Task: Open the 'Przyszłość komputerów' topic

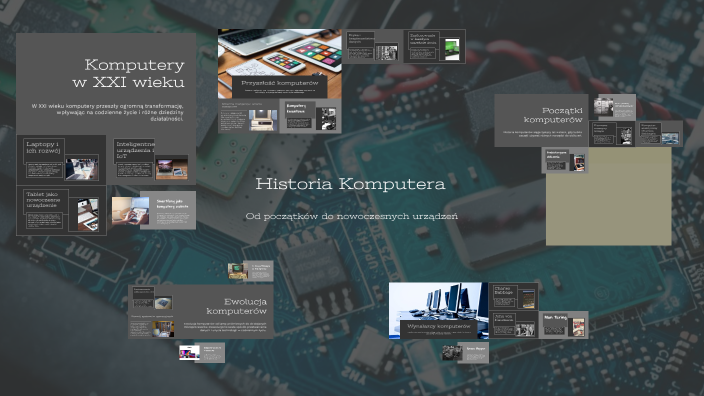Action: [279, 64]
